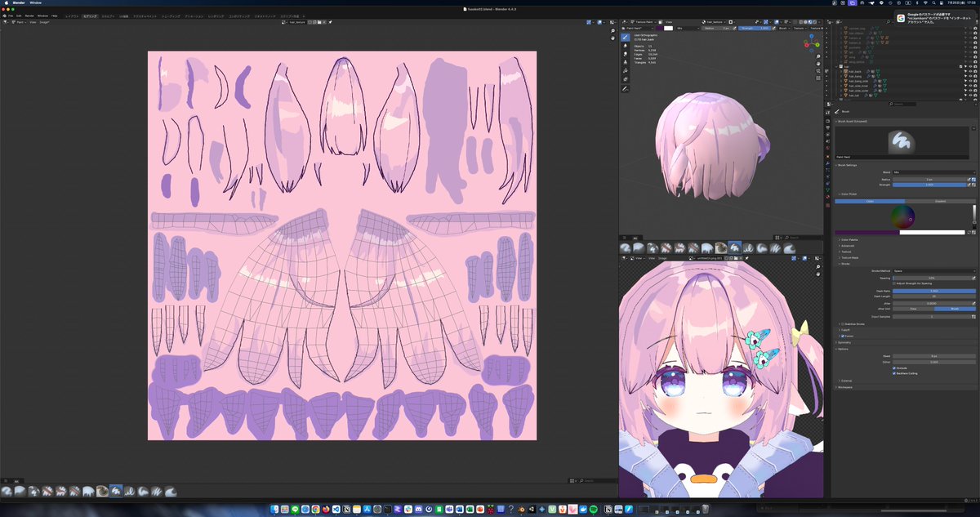Switch to the シェーディング workspace tab
This screenshot has height=517, width=980.
[171, 16]
